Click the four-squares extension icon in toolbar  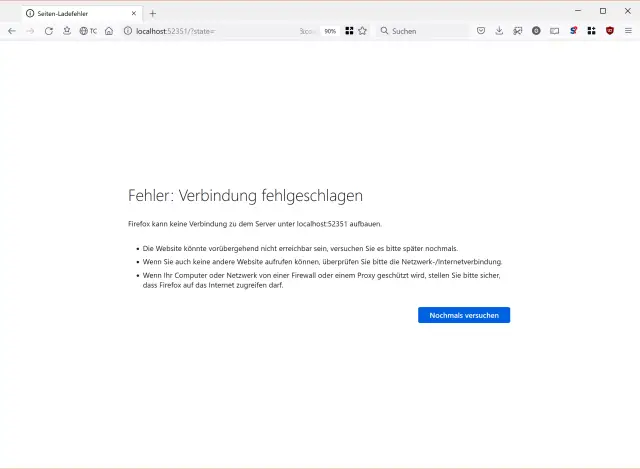click(x=591, y=31)
